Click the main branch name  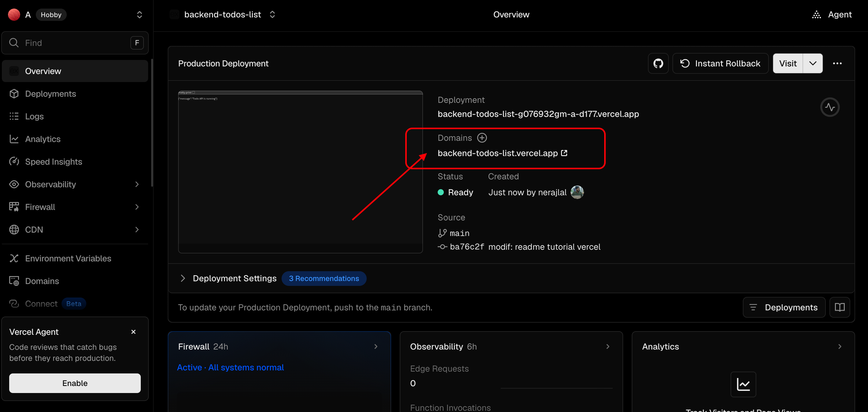coord(459,233)
